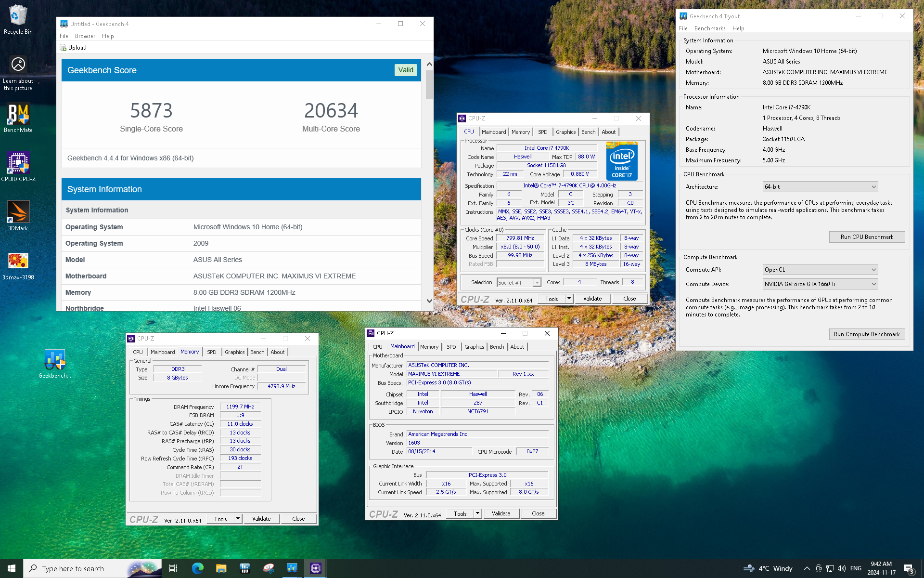Open the Compute API OpenCL dropdown
This screenshot has width=924, height=578.
coord(820,270)
